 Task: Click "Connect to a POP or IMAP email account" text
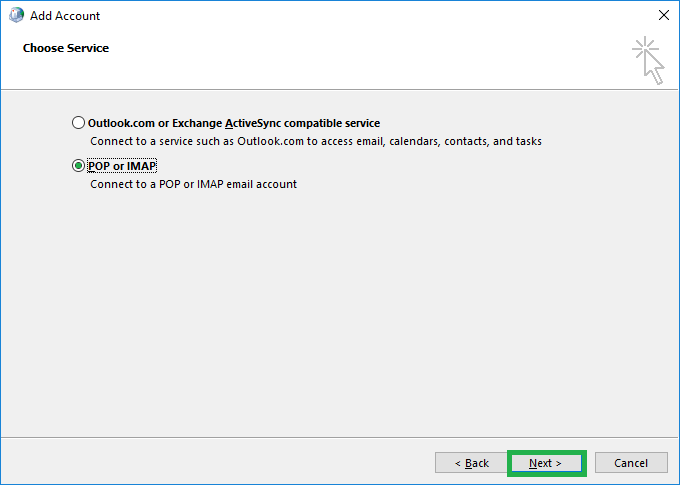(x=193, y=184)
